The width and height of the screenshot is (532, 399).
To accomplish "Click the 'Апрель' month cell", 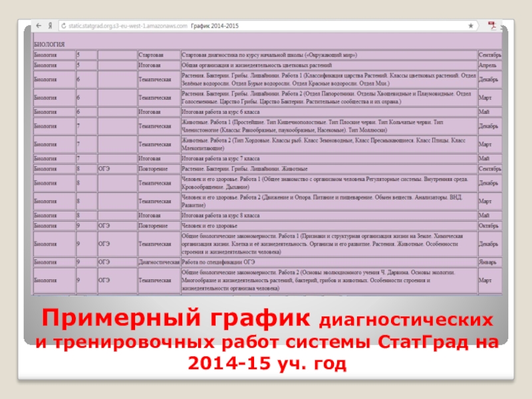I will 489,65.
